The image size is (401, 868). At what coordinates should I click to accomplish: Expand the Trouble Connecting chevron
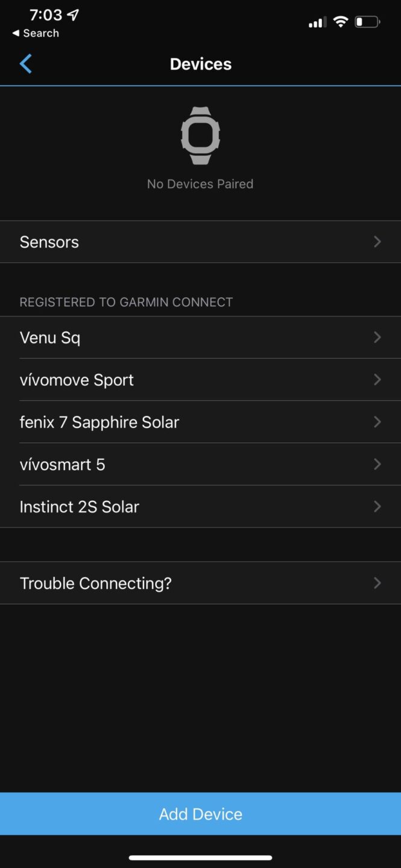377,583
